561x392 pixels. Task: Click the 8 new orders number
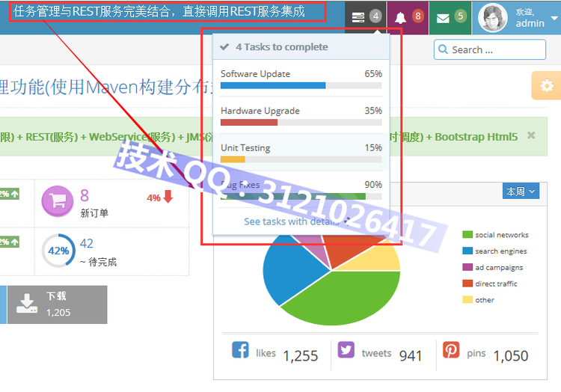[85, 195]
